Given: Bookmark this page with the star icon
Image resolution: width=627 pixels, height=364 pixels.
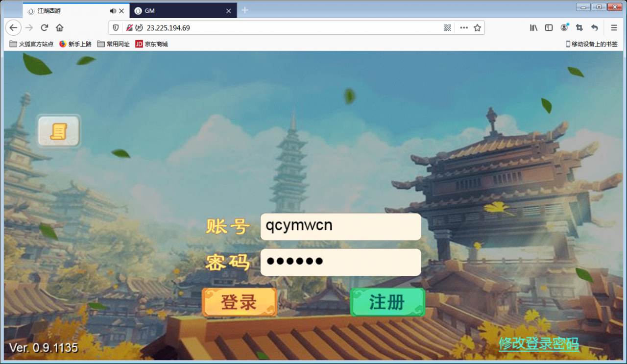Looking at the screenshot, I should 477,28.
